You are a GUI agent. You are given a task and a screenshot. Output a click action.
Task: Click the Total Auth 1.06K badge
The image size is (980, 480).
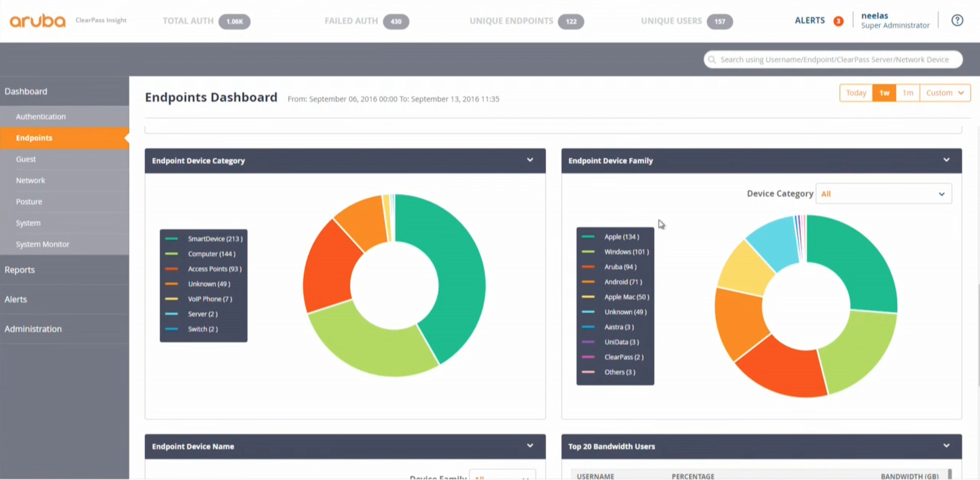tap(234, 21)
